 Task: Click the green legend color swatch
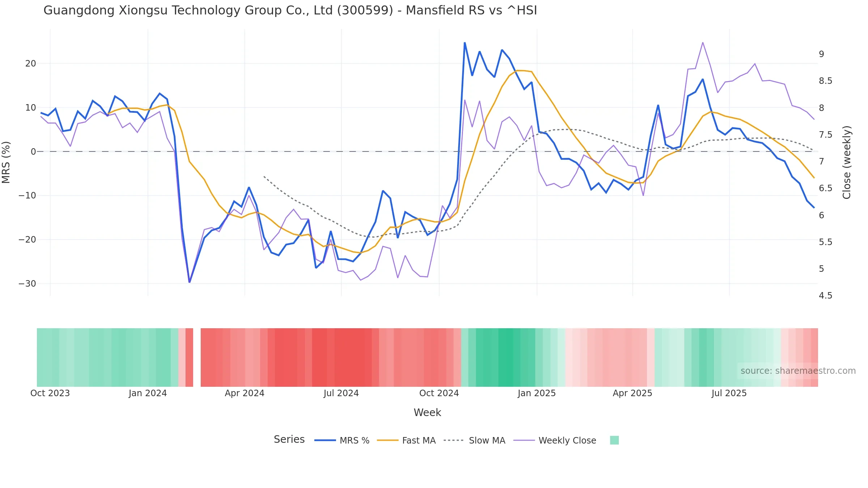click(614, 440)
